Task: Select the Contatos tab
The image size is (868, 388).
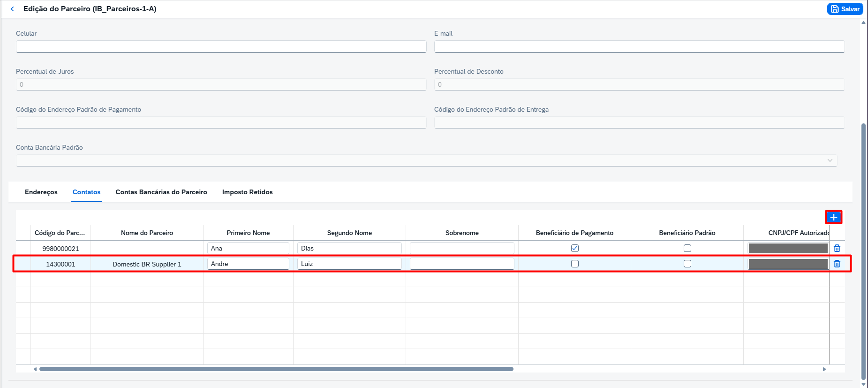Action: (x=86, y=192)
